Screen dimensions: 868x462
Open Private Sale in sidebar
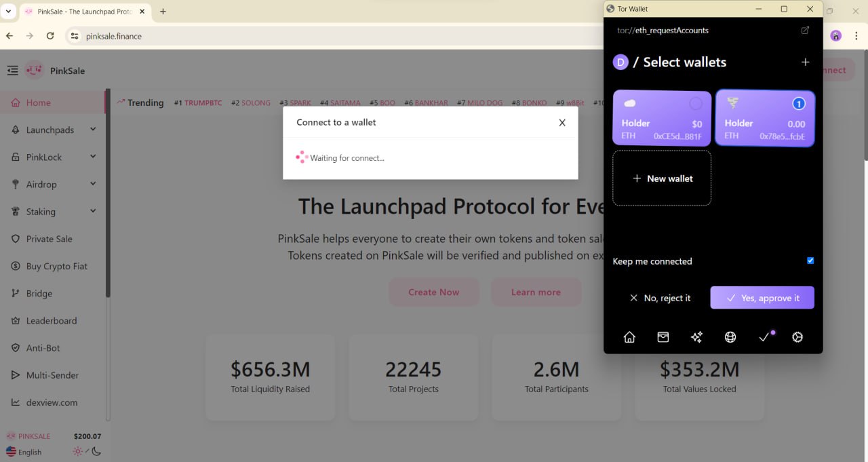(53, 239)
